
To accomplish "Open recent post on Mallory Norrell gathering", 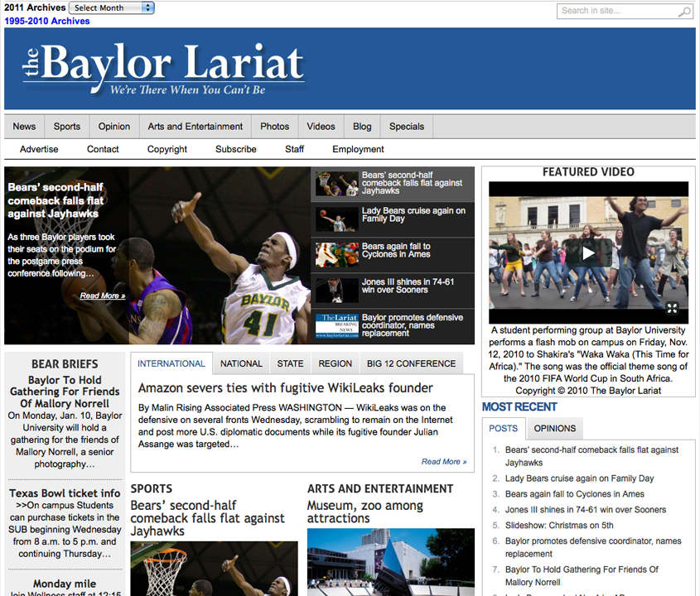I will [x=582, y=576].
